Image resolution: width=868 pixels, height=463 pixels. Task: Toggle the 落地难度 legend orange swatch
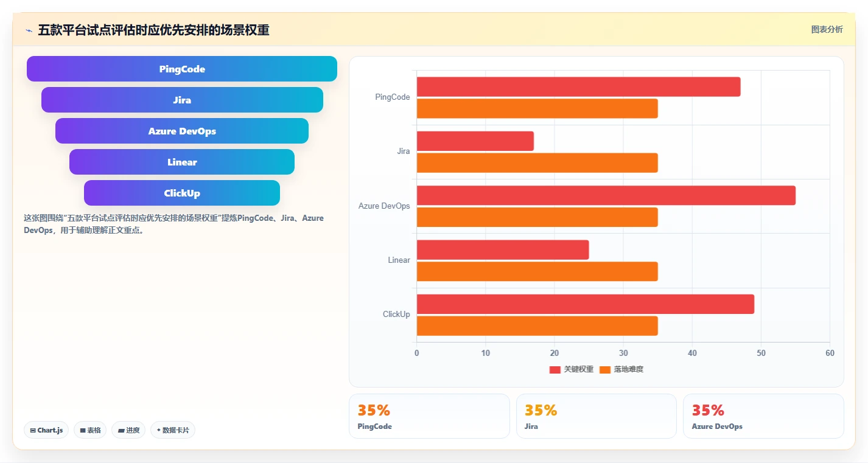click(x=604, y=369)
